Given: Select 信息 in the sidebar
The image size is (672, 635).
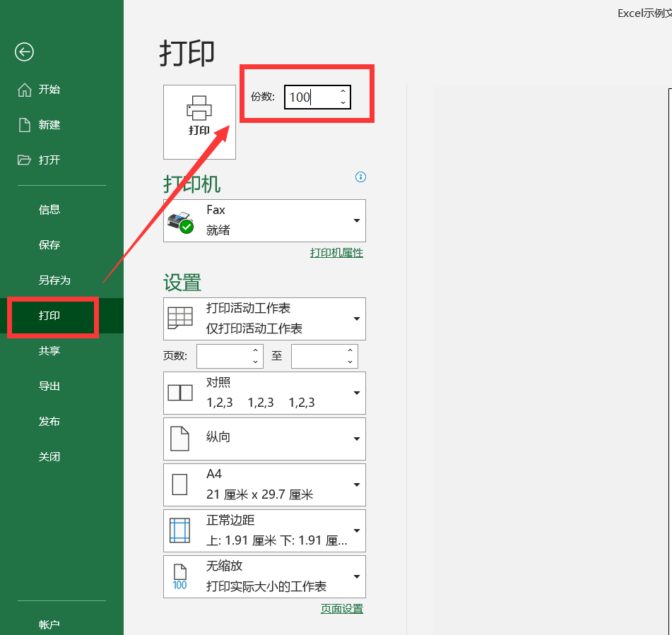Looking at the screenshot, I should click(49, 210).
